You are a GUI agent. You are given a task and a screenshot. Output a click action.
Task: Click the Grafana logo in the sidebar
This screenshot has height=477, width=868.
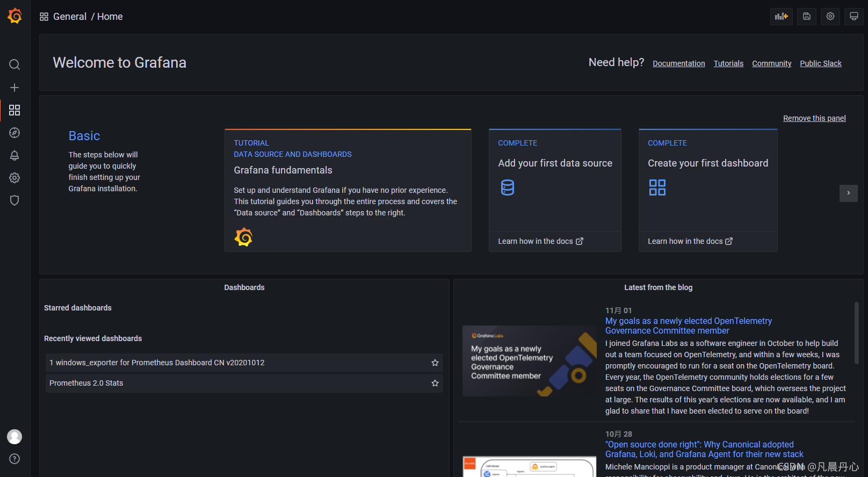pos(15,16)
